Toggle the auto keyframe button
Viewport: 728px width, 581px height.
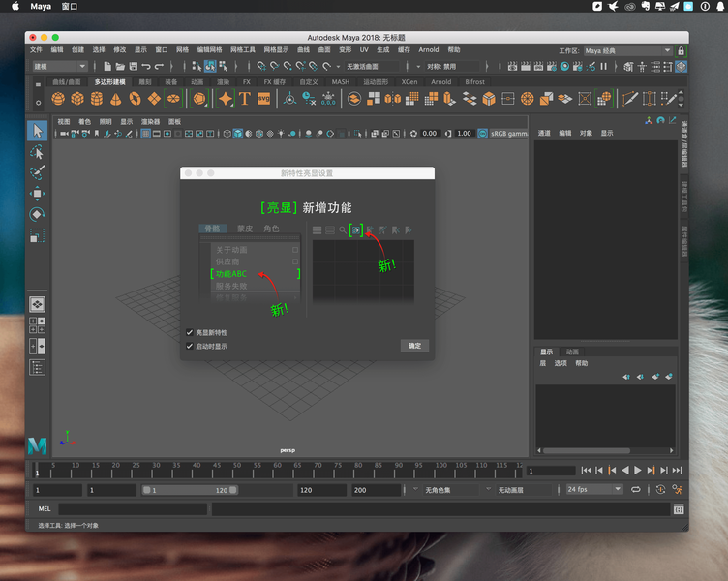[660, 490]
